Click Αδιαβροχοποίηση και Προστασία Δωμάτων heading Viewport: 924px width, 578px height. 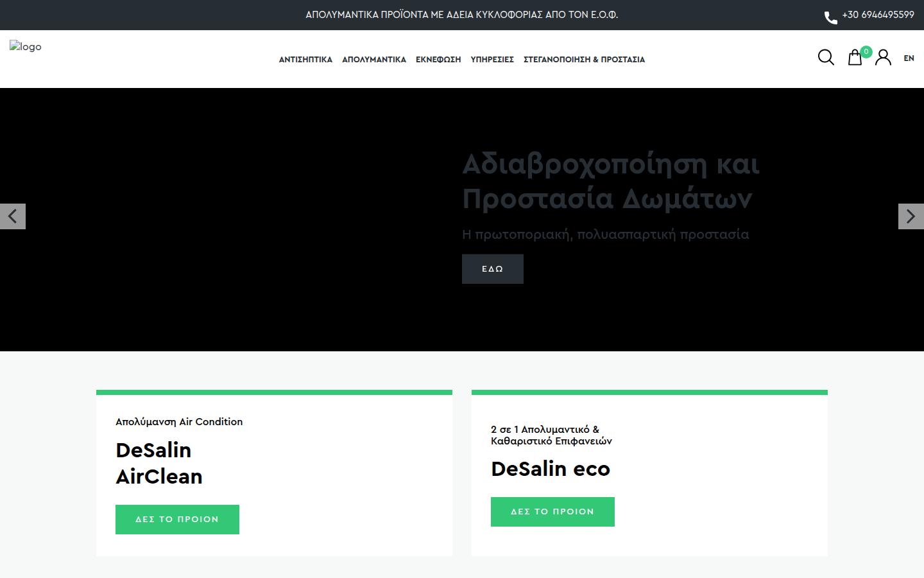pyautogui.click(x=610, y=181)
